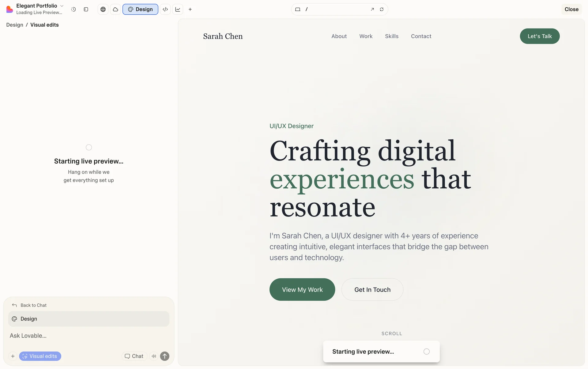The image size is (588, 369).
Task: Toggle Chat mode in prompt box
Action: (134, 356)
